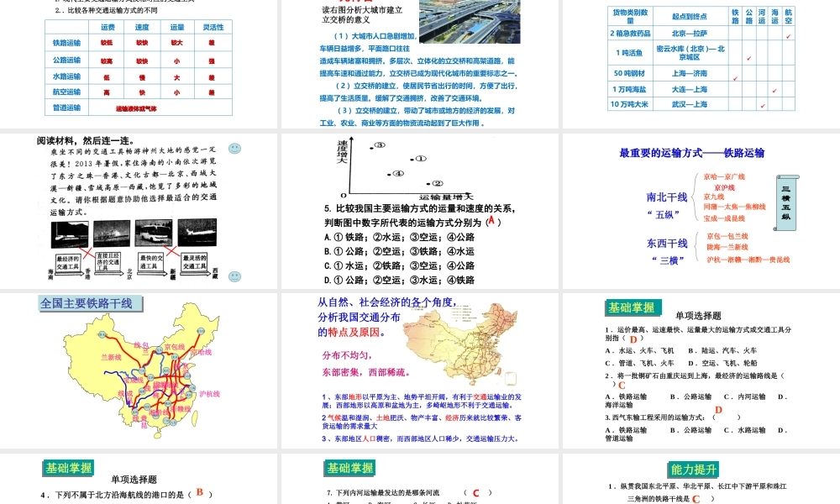Click the 武汉—上海 route cell

click(x=690, y=104)
